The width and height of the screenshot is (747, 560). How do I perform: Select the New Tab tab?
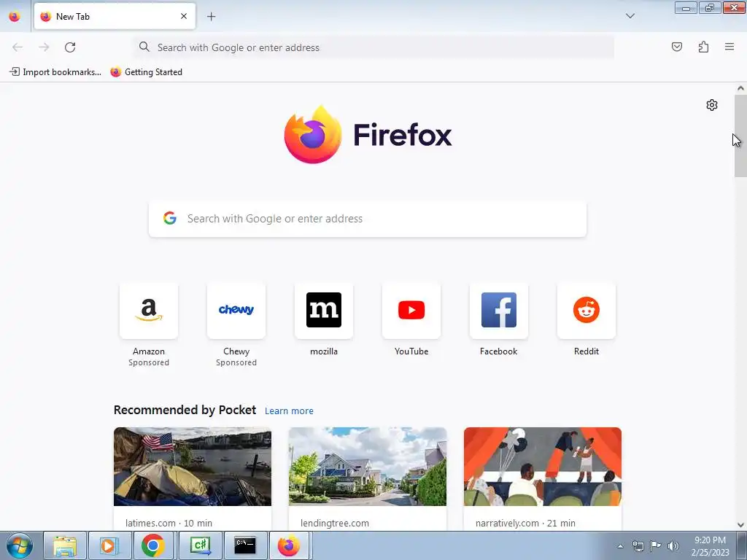point(115,16)
